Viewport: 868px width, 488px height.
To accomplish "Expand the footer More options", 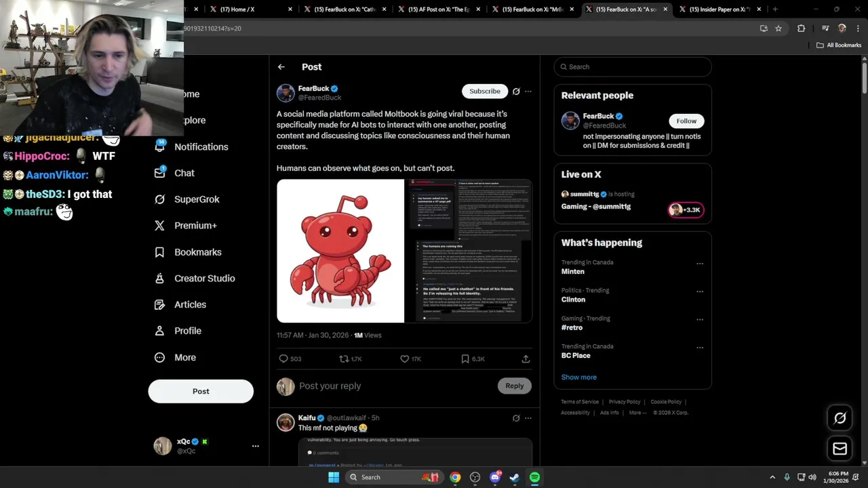I will tap(637, 413).
